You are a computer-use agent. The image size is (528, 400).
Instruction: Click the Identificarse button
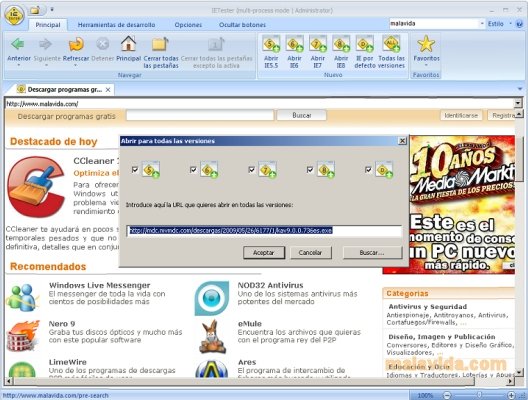[461, 115]
